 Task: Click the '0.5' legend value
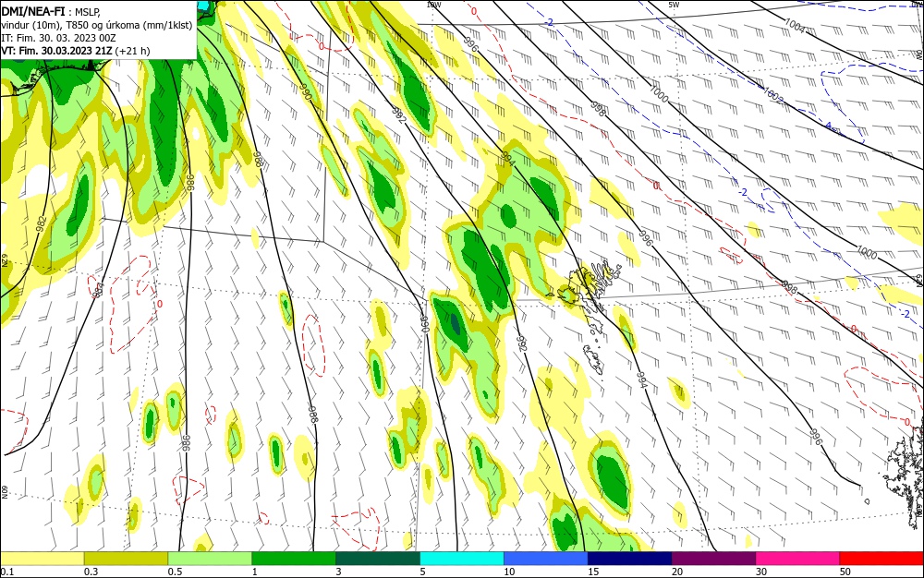[x=175, y=572]
